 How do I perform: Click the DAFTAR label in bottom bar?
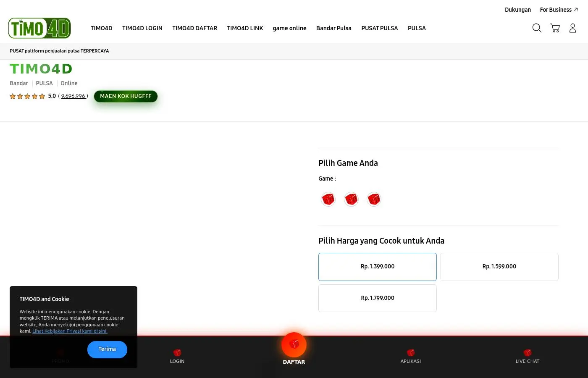coord(294,362)
